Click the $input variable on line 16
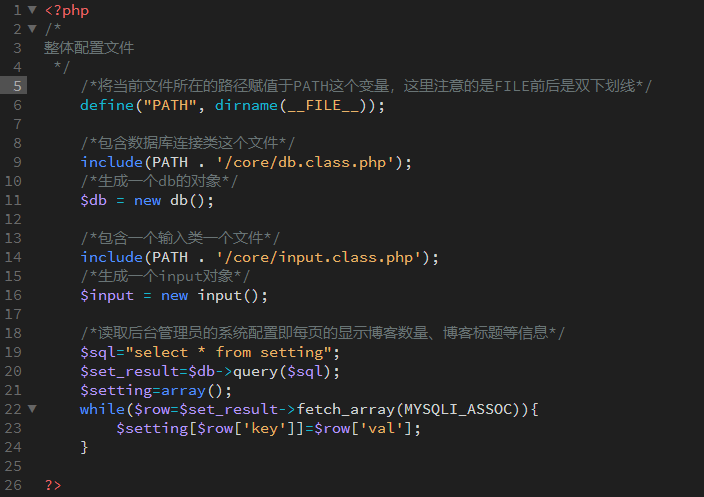 107,295
